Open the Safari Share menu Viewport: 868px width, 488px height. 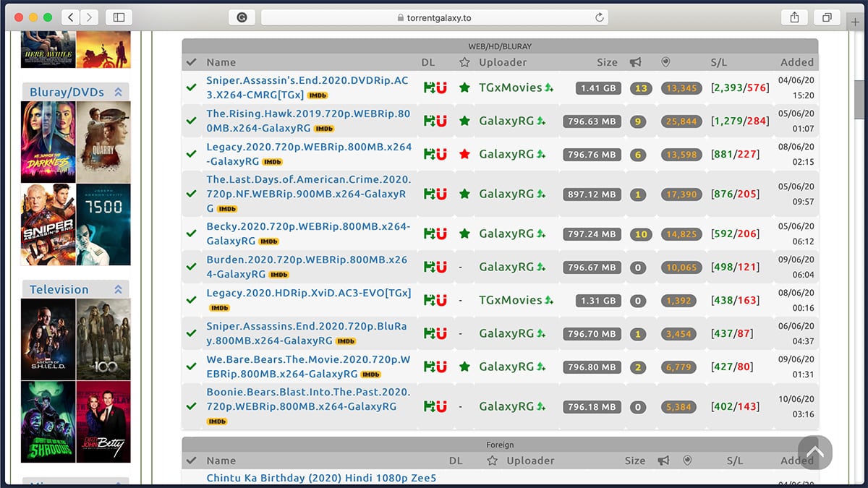(794, 17)
